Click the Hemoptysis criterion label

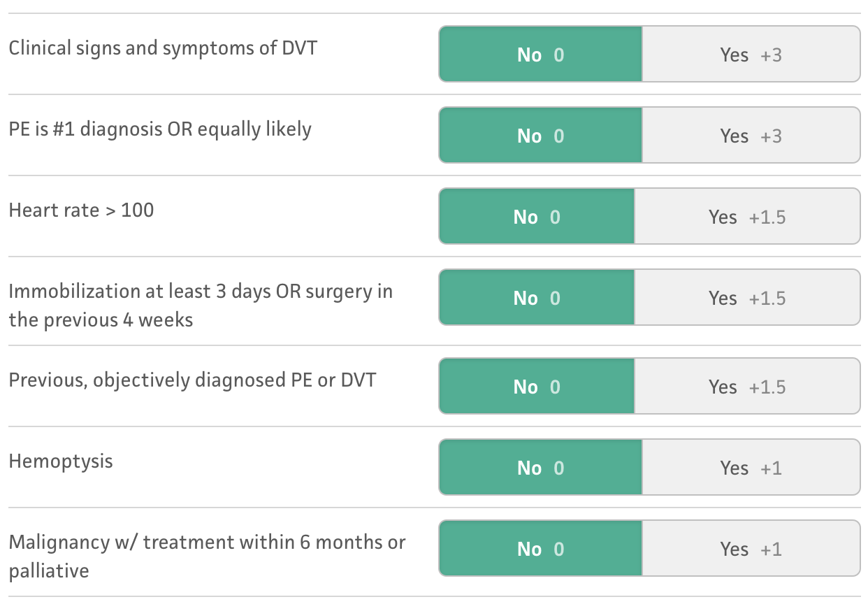click(61, 461)
